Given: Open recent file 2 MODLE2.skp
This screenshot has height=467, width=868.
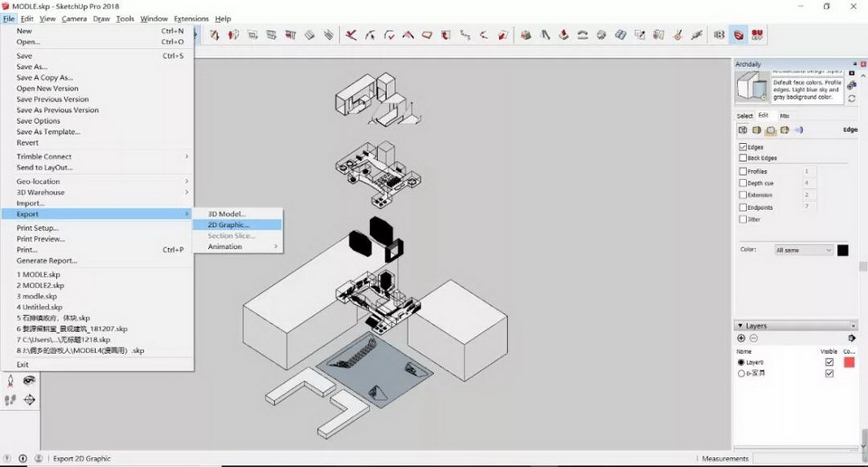Looking at the screenshot, I should (40, 285).
